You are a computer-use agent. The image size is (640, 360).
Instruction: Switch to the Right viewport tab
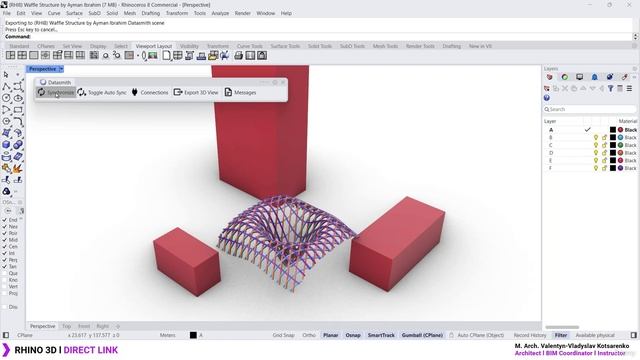103,327
